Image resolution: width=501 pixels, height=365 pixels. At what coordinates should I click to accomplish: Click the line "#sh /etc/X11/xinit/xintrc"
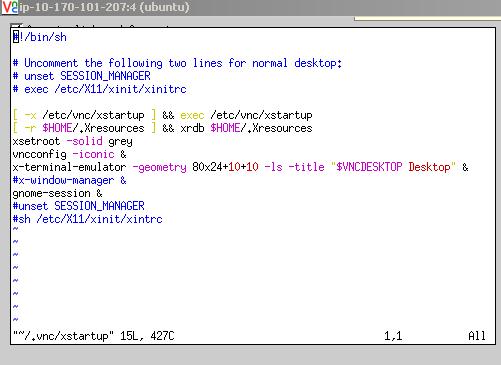pos(88,219)
